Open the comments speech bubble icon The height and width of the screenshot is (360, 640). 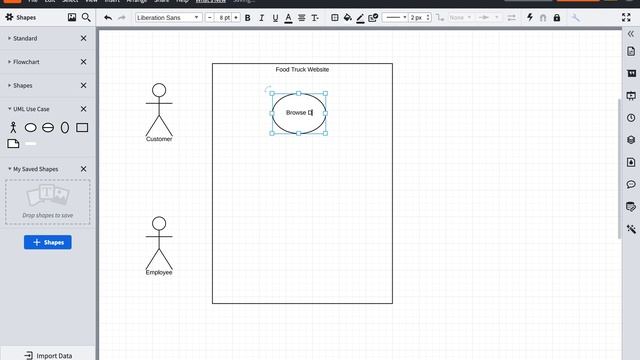[x=631, y=184]
